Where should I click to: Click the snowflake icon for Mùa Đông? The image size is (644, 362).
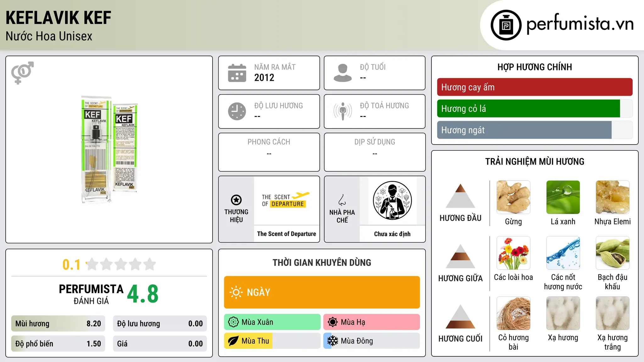click(x=332, y=341)
